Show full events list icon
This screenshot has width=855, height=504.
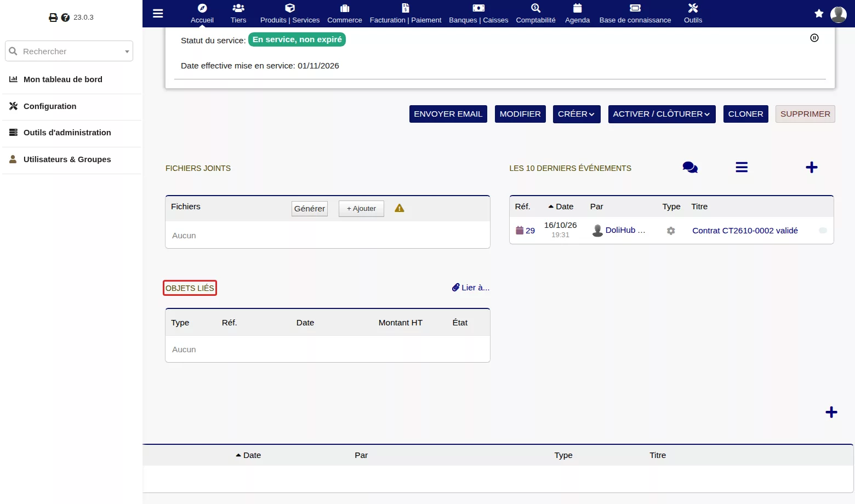(x=742, y=168)
